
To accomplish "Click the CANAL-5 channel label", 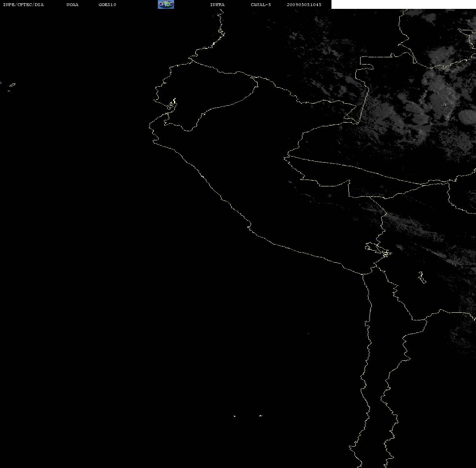I will [261, 4].
